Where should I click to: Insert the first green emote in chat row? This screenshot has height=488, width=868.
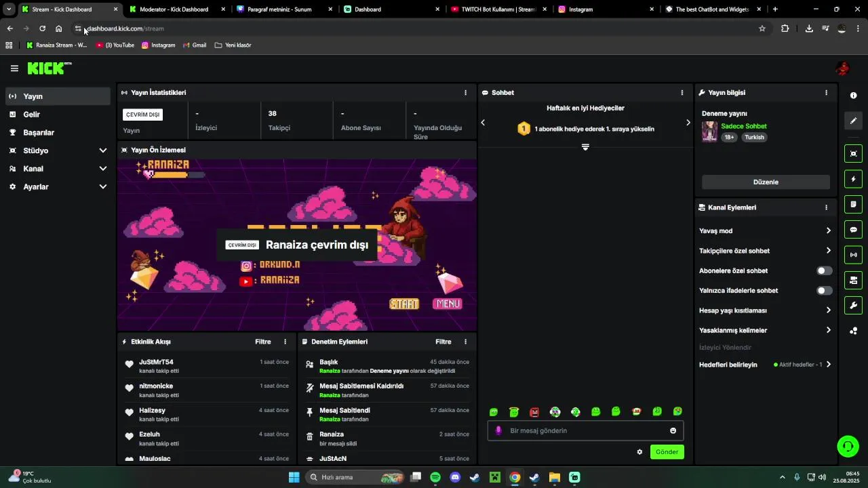(x=494, y=412)
